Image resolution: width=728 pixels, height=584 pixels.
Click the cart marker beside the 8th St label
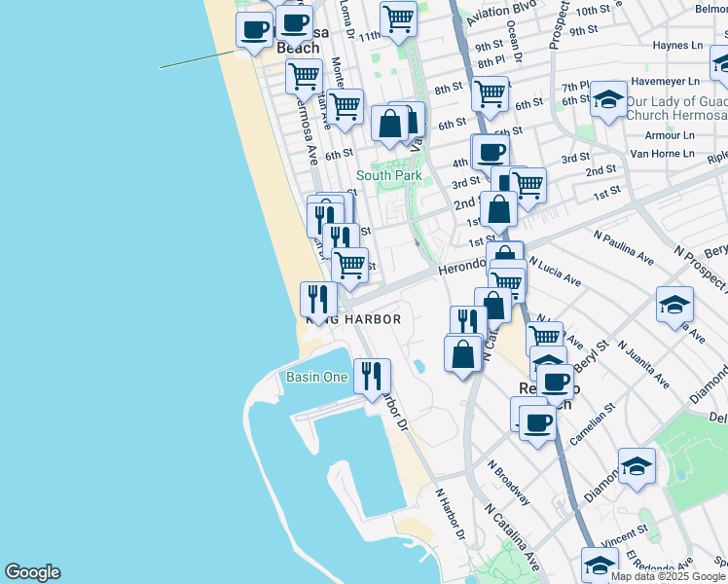[490, 97]
